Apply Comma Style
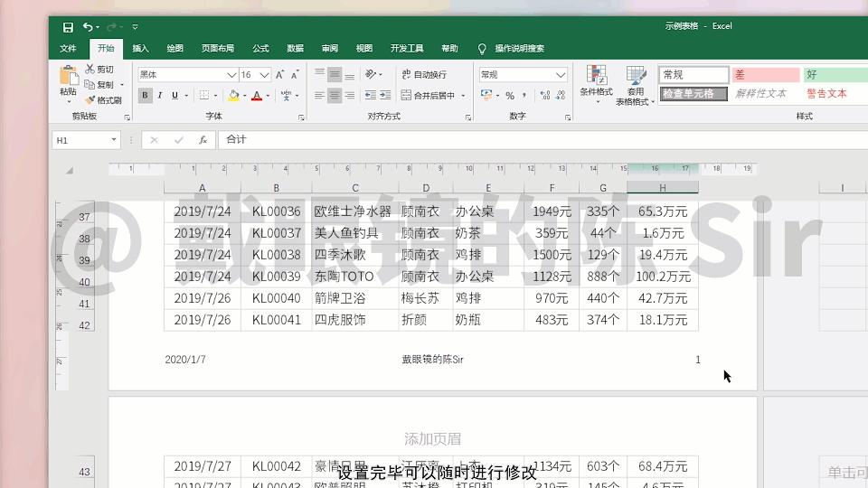Image resolution: width=868 pixels, height=488 pixels. pos(524,95)
